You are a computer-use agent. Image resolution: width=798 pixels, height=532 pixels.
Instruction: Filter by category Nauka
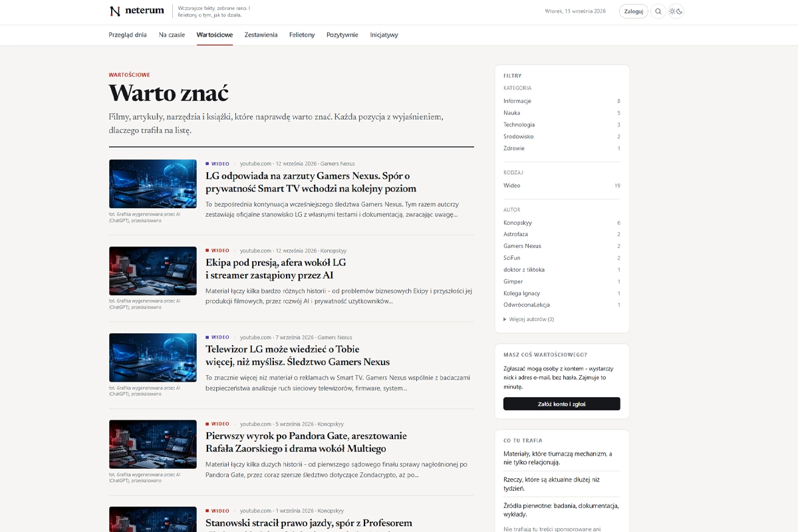(562, 113)
